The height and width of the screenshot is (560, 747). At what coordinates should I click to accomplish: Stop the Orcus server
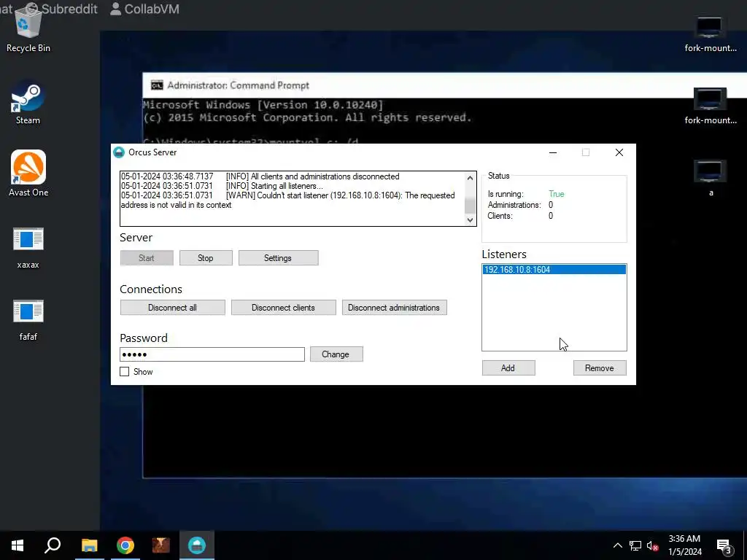coord(205,257)
